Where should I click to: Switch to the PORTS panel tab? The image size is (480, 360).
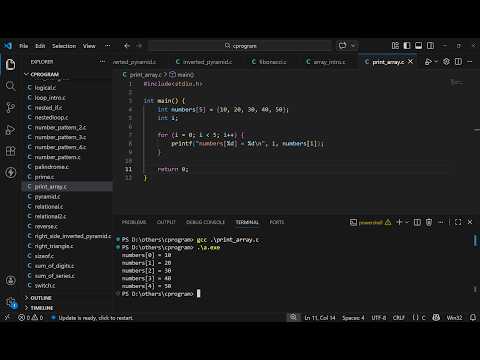coord(277,222)
